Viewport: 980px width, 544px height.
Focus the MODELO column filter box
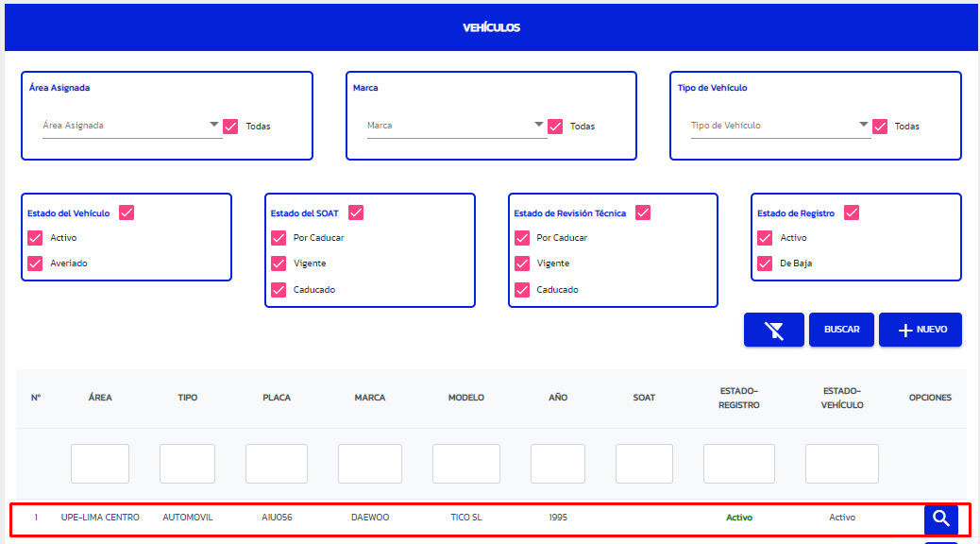pos(465,464)
